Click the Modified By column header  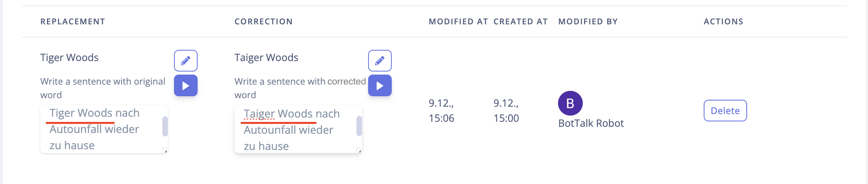point(588,22)
